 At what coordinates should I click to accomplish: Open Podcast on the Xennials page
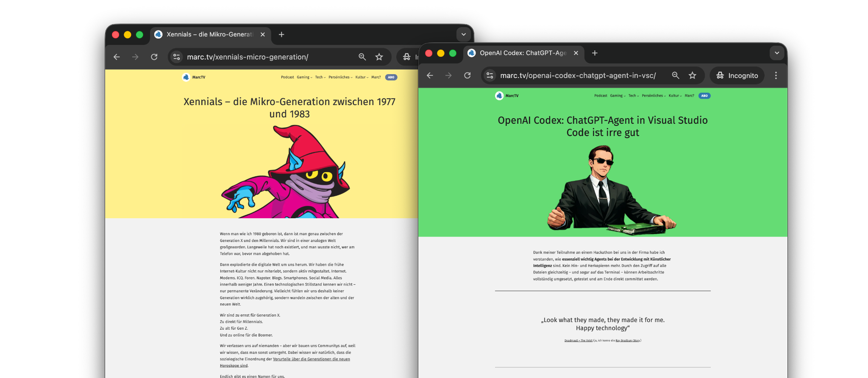click(287, 77)
